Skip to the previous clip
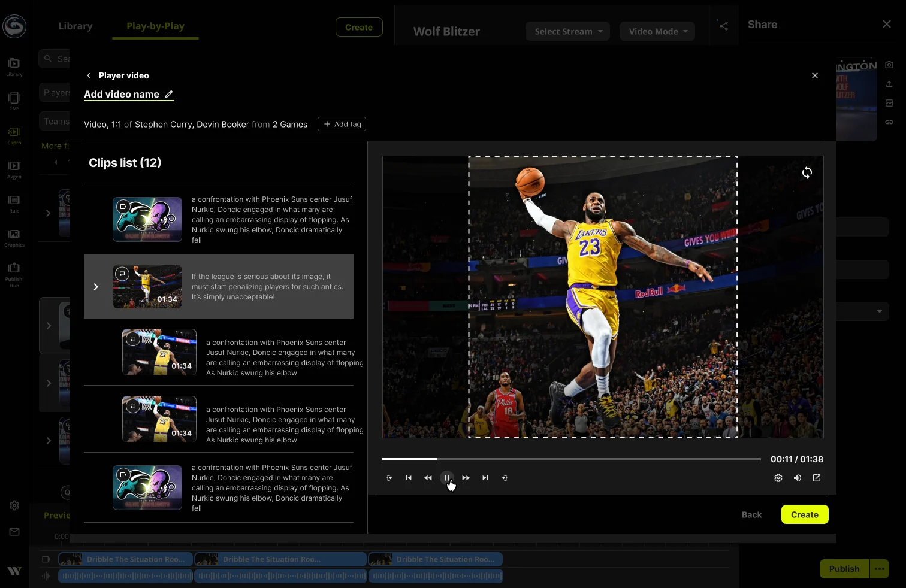 pyautogui.click(x=409, y=478)
